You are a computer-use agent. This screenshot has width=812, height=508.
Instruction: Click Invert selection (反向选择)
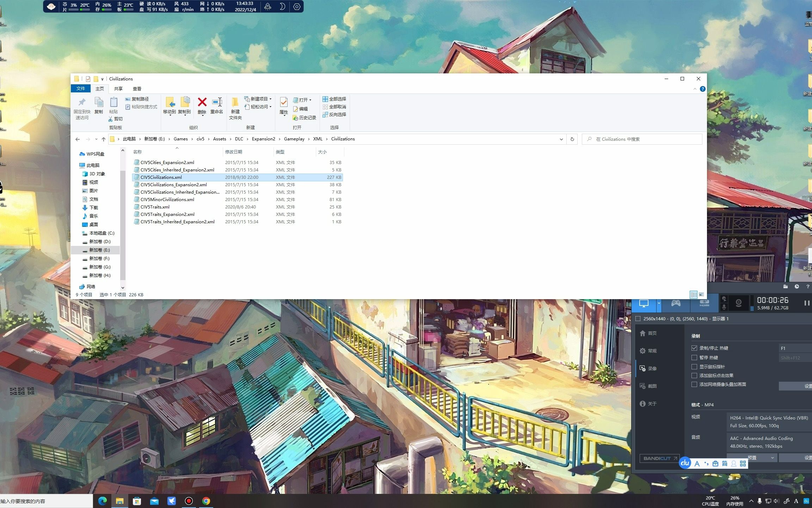pyautogui.click(x=334, y=115)
